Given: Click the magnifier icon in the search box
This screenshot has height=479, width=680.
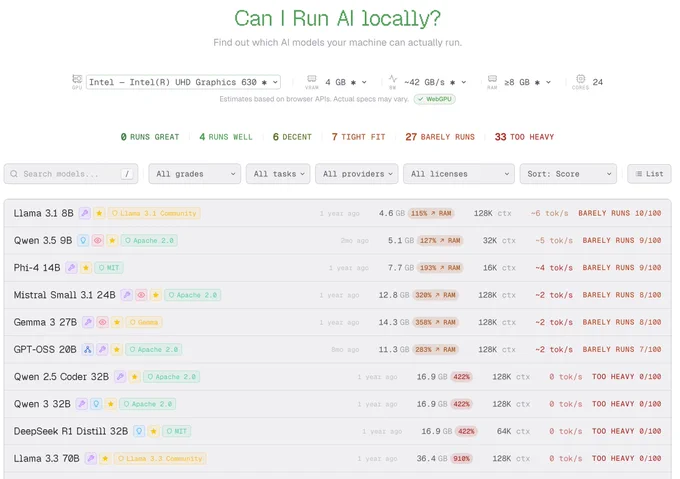Looking at the screenshot, I should (x=14, y=174).
